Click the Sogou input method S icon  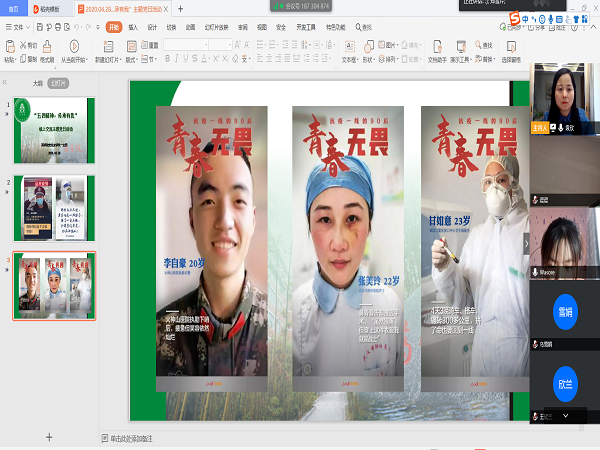[513, 18]
